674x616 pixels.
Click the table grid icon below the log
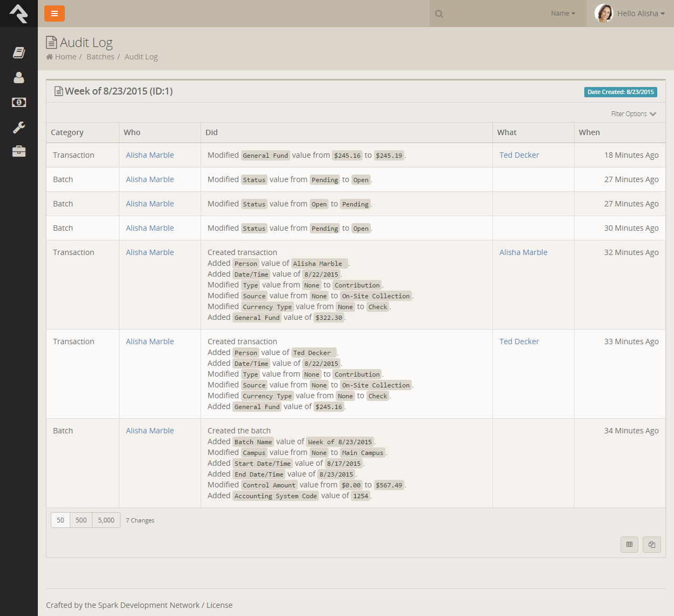click(x=629, y=545)
